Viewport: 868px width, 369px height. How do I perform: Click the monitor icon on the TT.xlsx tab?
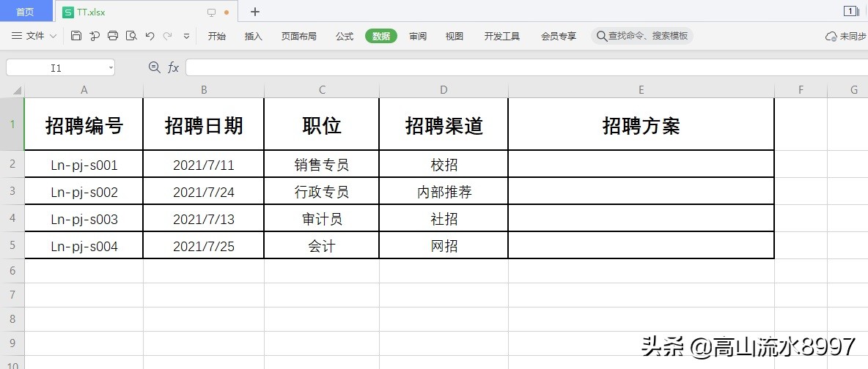[211, 12]
